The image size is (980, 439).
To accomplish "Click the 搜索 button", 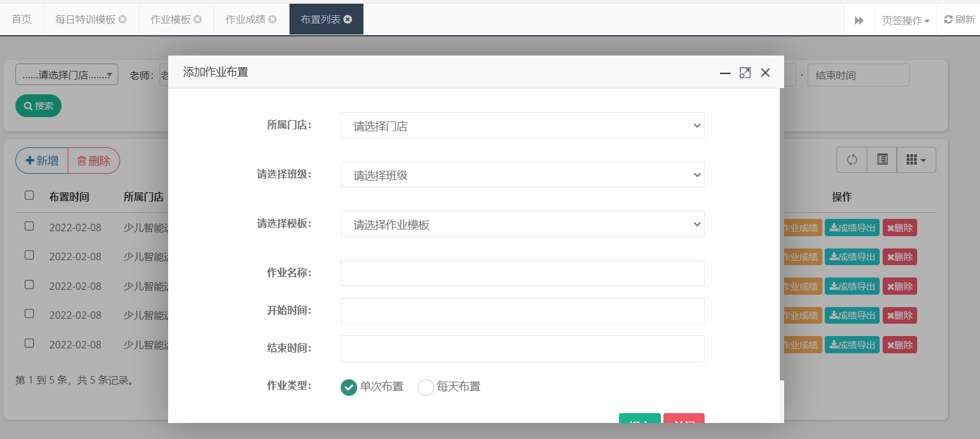I will coord(38,106).
